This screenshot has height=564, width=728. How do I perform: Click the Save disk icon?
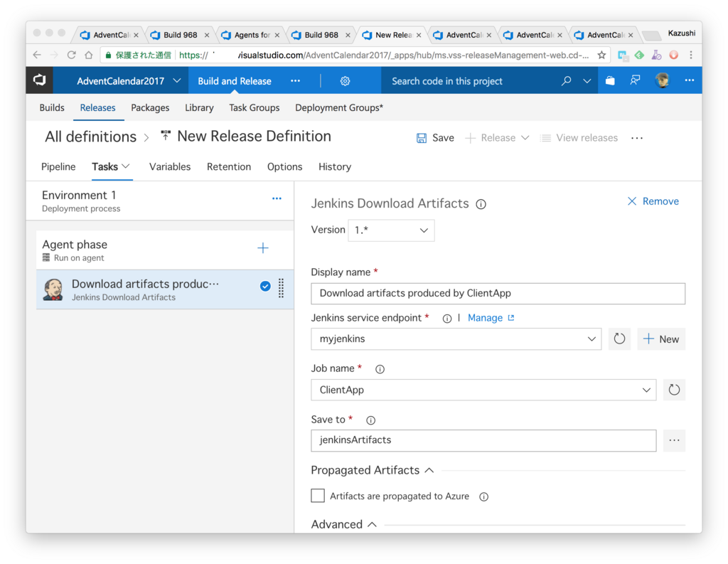[x=421, y=138]
